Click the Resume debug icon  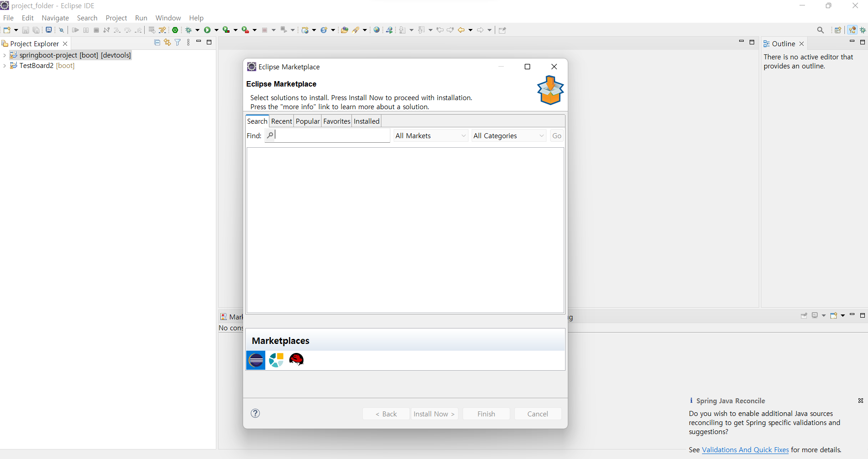click(x=75, y=30)
